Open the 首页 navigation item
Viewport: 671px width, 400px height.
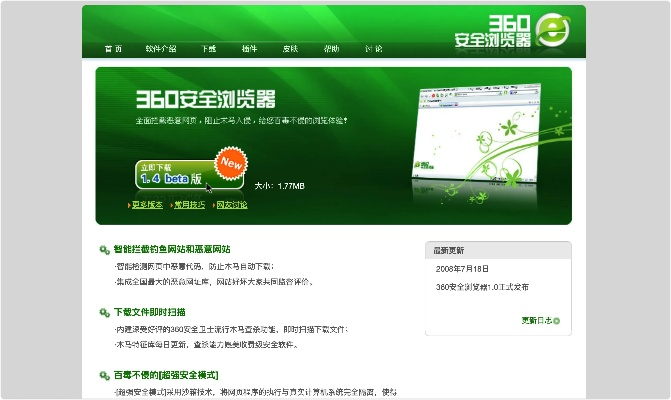(x=113, y=48)
